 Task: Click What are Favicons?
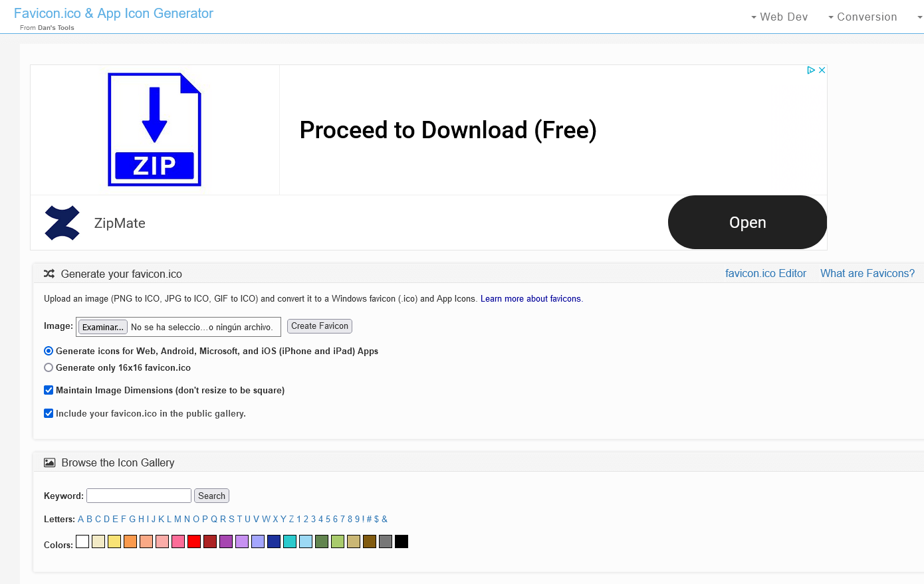tap(867, 273)
